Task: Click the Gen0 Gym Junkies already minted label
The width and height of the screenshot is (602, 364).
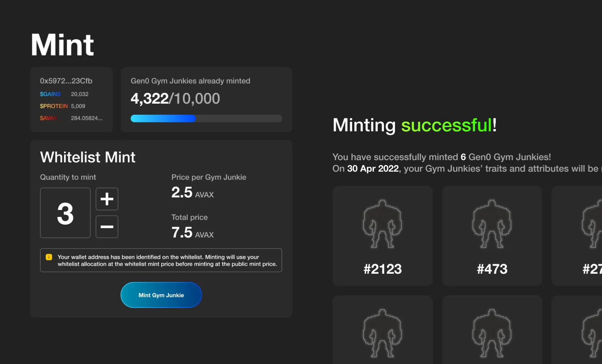Action: click(x=190, y=81)
